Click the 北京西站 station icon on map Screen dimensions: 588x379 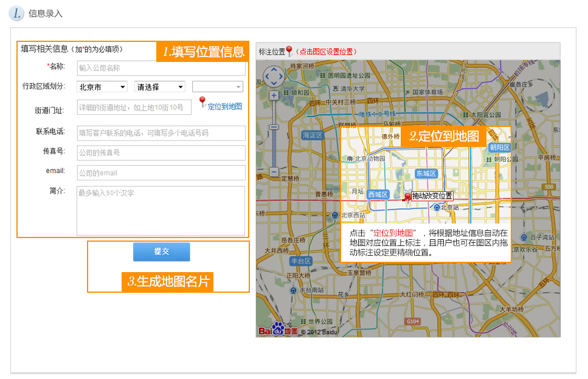[335, 215]
